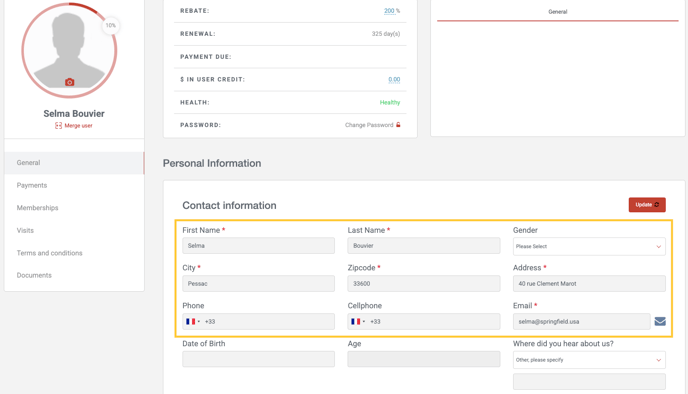
Task: Click the camera icon on profile photo
Action: point(69,82)
